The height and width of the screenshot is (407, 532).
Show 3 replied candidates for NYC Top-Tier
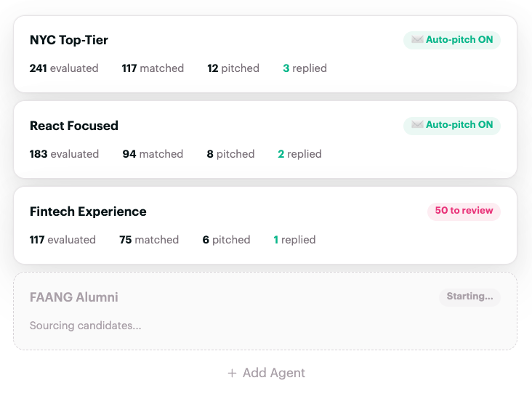[305, 68]
